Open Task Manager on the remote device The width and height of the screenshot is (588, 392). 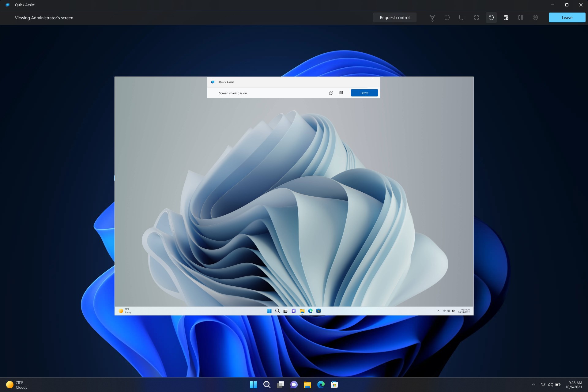[506, 17]
